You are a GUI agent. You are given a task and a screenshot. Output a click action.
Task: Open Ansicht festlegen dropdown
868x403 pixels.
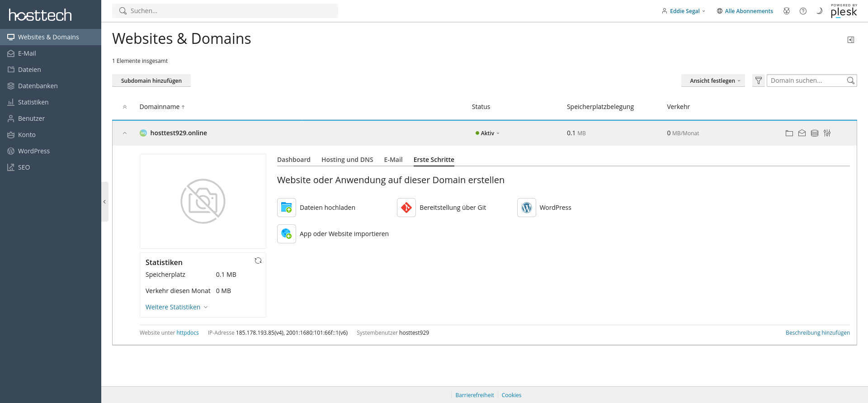pyautogui.click(x=713, y=81)
